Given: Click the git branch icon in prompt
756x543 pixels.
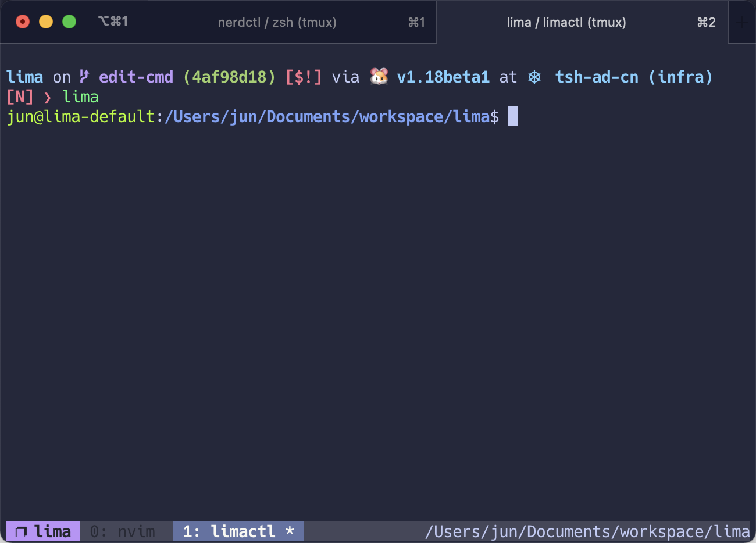Looking at the screenshot, I should tap(84, 76).
